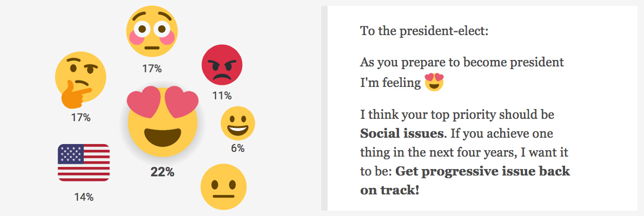Click the "I'm feeling" text line
This screenshot has width=644, height=216.
(390, 83)
